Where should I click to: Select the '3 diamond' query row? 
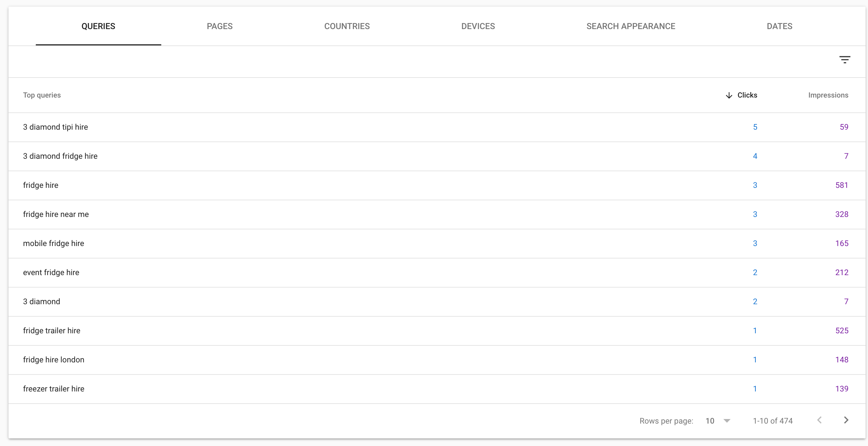(x=437, y=301)
